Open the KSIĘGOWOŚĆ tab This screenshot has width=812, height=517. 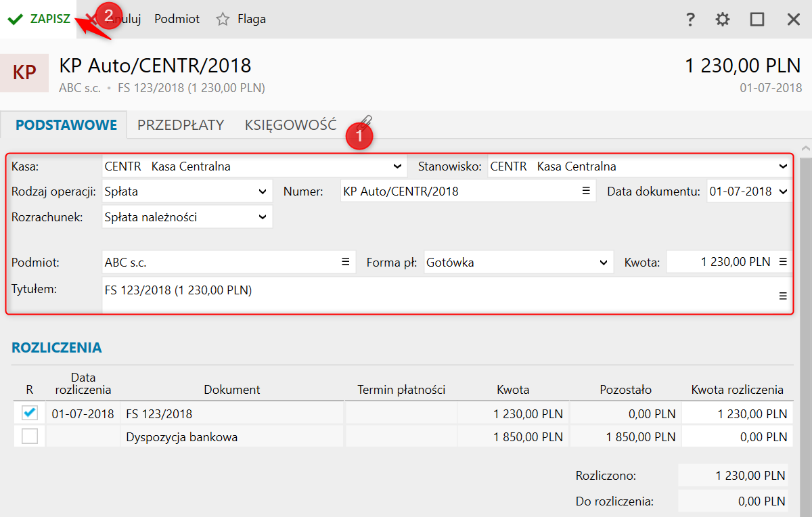pyautogui.click(x=290, y=125)
